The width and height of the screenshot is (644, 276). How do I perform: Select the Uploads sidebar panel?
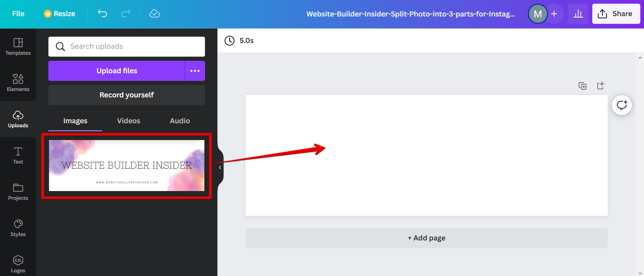tap(18, 119)
